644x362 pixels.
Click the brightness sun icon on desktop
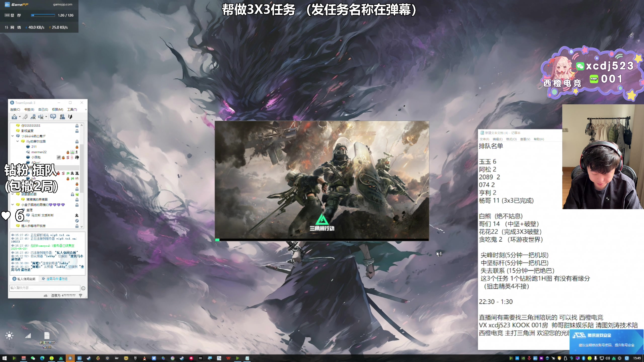tap(9, 336)
